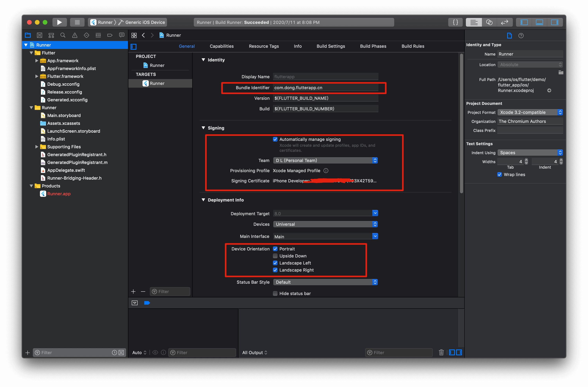
Task: Choose location folder icon in inspector
Action: click(561, 72)
